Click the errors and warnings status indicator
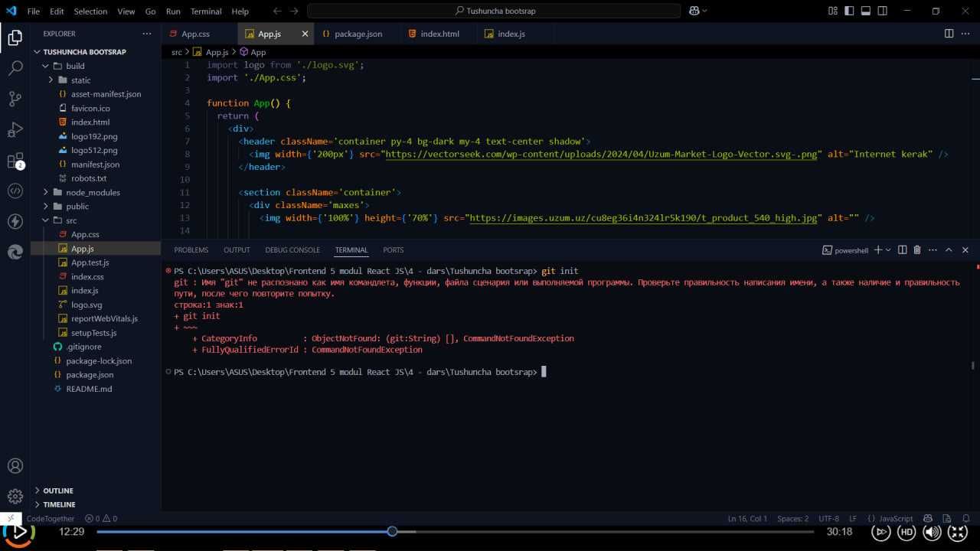The height and width of the screenshot is (551, 980). pyautogui.click(x=101, y=519)
